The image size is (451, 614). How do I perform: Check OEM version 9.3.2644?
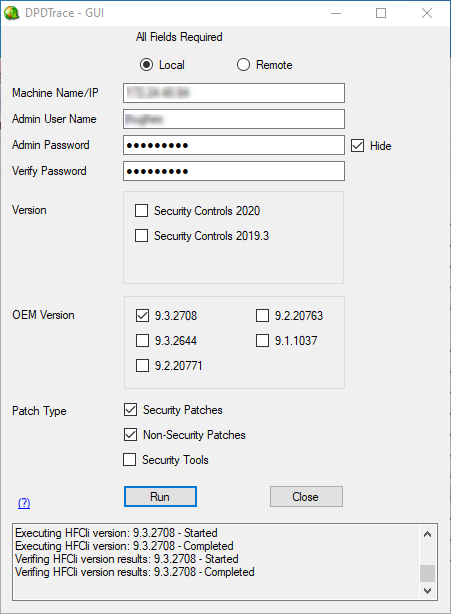coord(143,341)
